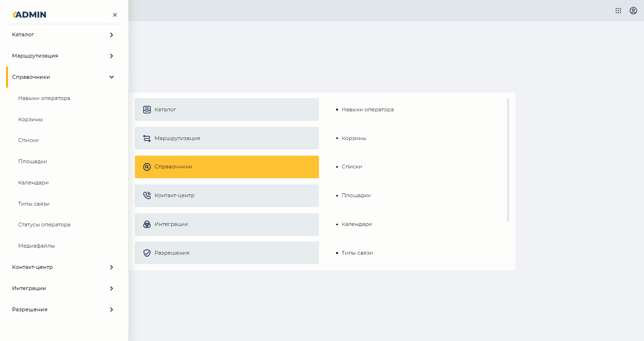Expand Разрешения chevron in sidebar
Screen dimensions: 644x341
[x=111, y=309]
